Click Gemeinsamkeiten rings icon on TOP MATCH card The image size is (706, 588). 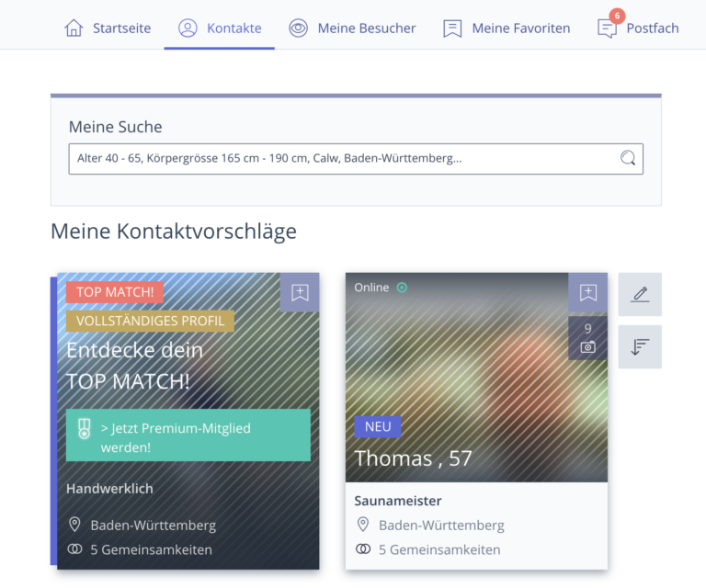[x=74, y=549]
